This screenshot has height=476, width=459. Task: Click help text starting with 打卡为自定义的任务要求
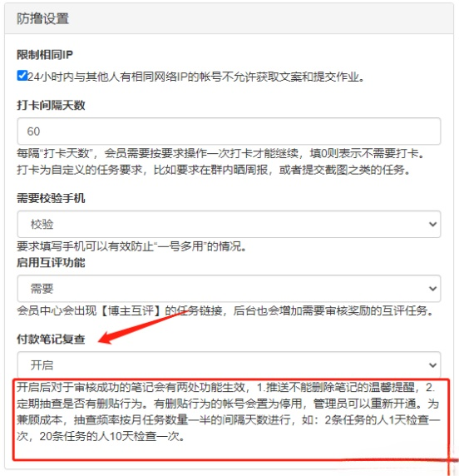coord(214,170)
